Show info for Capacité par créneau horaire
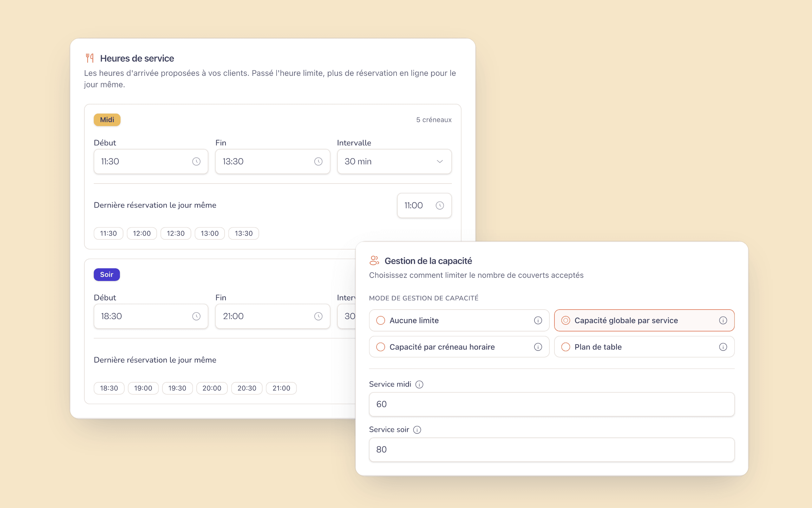Viewport: 812px width, 508px height. tap(538, 347)
